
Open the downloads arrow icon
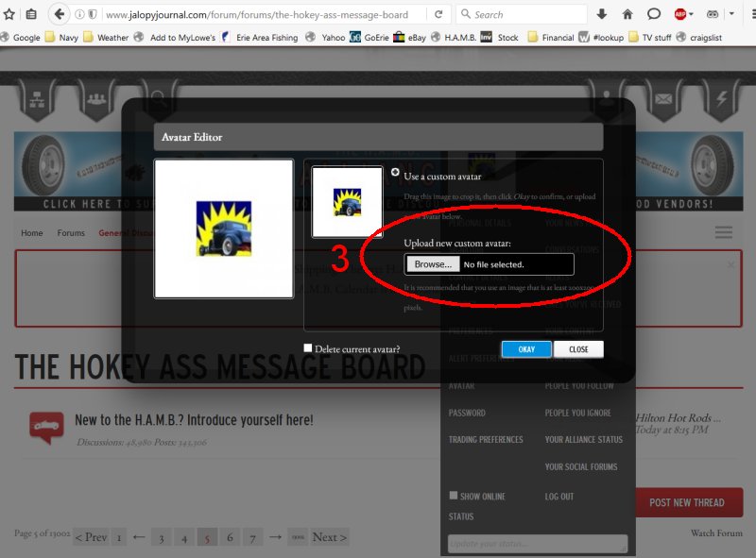point(601,14)
